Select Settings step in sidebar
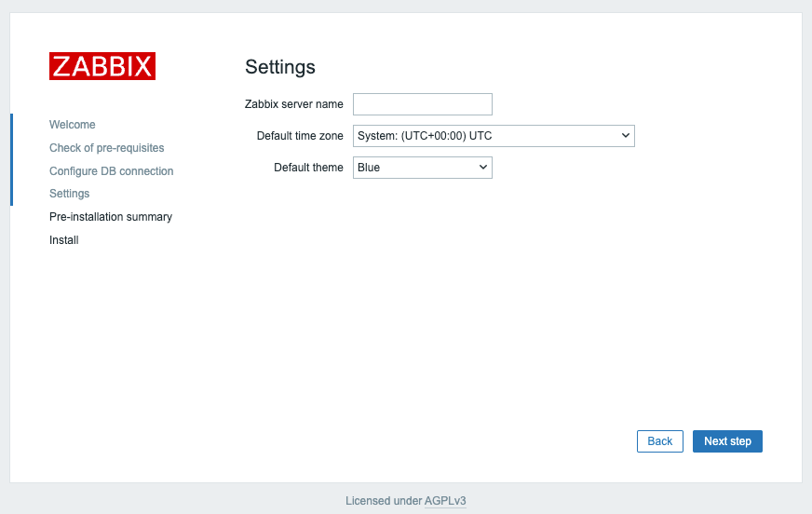 click(70, 194)
